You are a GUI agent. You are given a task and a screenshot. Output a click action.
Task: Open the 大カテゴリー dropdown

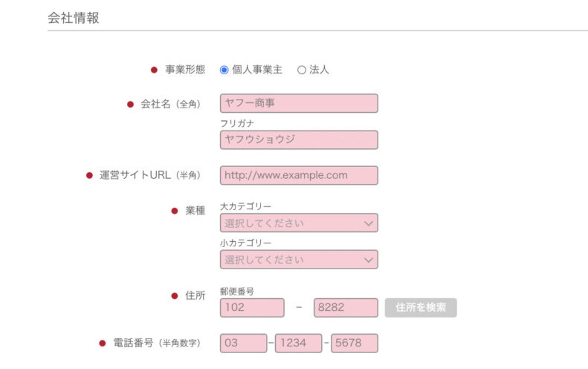pyautogui.click(x=299, y=223)
